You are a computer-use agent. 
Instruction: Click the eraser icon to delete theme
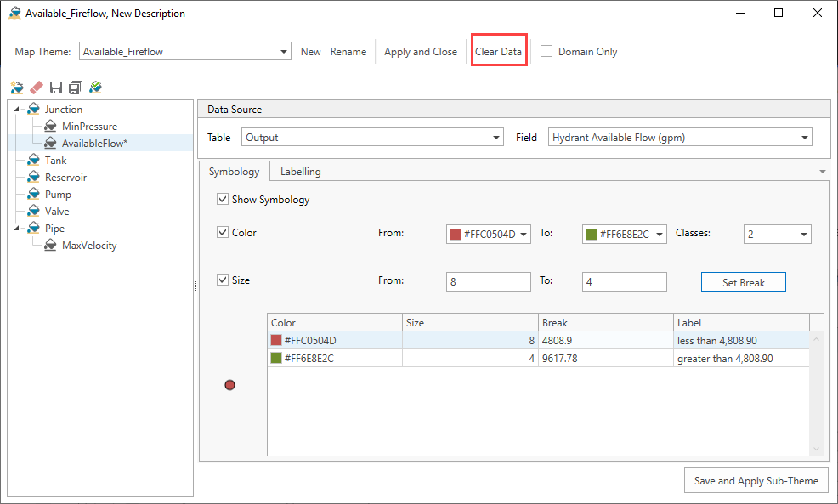36,87
